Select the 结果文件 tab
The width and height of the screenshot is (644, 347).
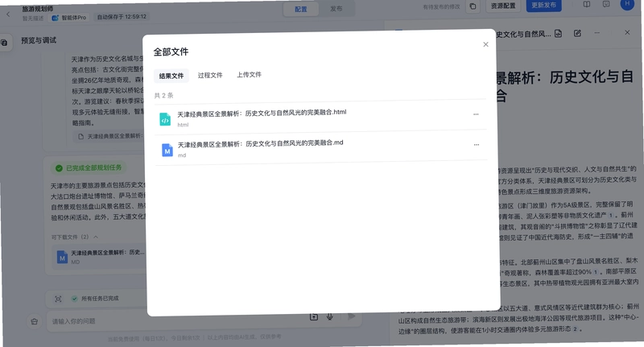(x=171, y=76)
